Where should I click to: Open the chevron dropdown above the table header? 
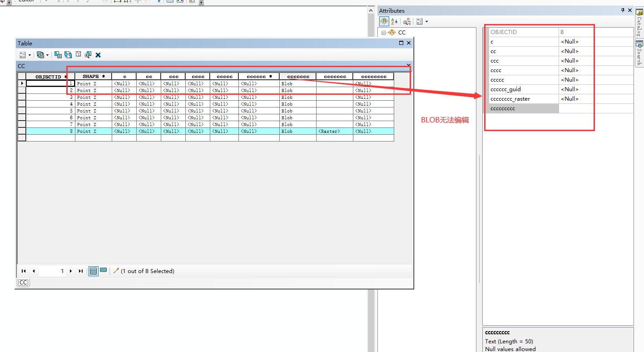point(408,65)
